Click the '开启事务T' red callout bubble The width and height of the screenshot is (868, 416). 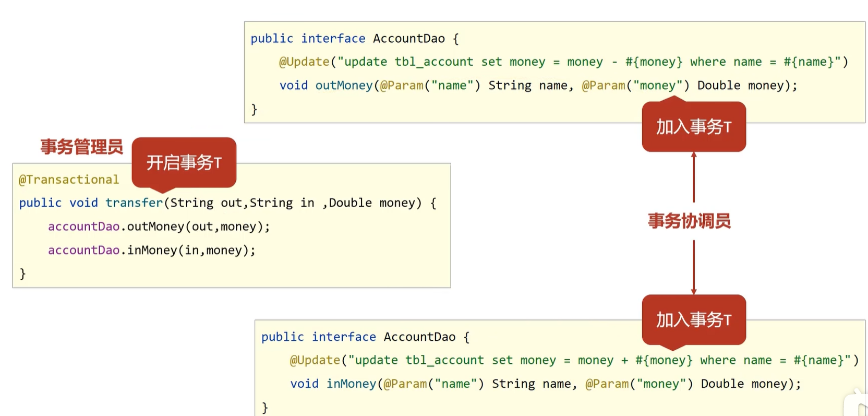(x=184, y=163)
